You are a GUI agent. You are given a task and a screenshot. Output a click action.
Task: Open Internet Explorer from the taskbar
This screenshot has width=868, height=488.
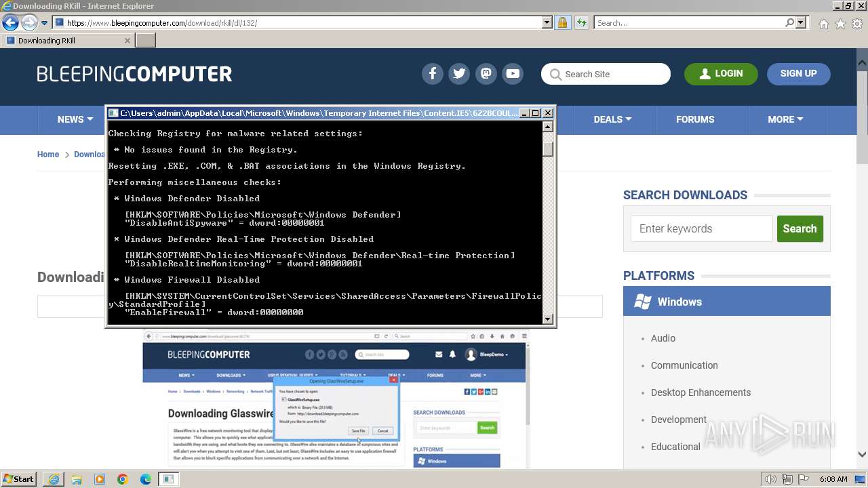54,479
